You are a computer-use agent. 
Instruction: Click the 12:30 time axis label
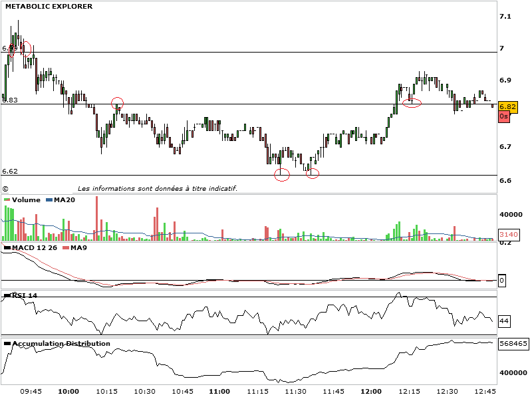[x=447, y=392]
